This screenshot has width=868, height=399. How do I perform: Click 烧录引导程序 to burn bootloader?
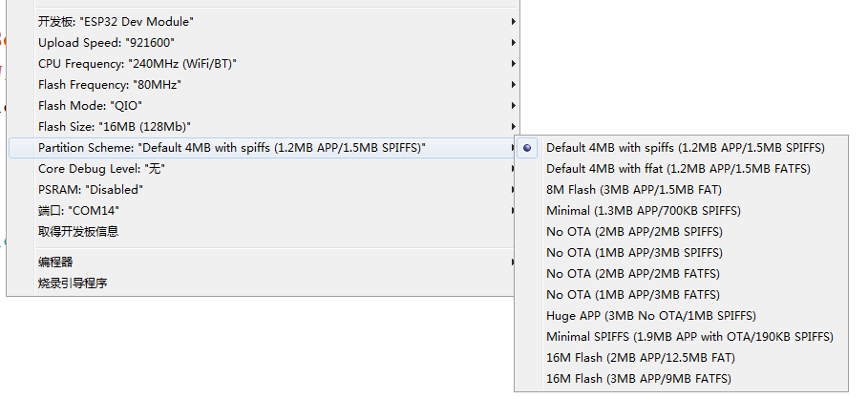point(264,283)
